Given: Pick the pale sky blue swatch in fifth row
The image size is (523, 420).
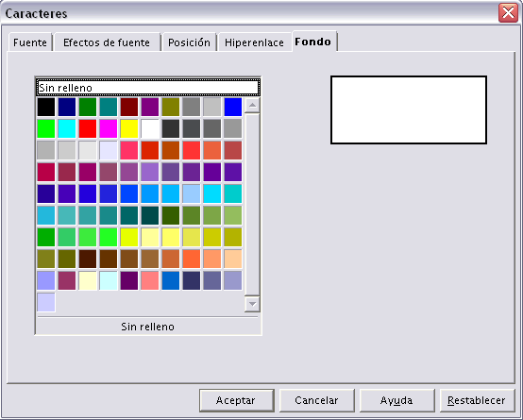Looking at the screenshot, I should pyautogui.click(x=192, y=193).
